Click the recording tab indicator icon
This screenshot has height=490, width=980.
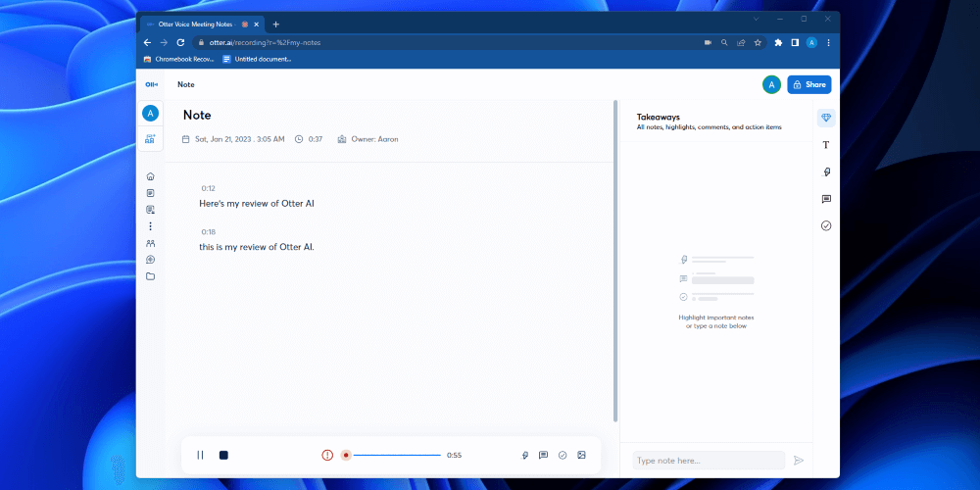point(245,24)
